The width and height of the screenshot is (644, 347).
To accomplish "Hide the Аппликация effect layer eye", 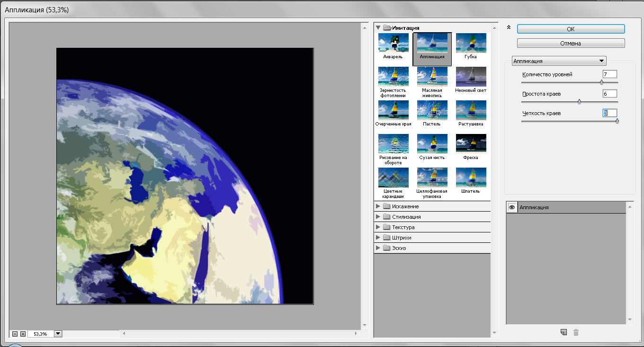I will click(x=512, y=207).
